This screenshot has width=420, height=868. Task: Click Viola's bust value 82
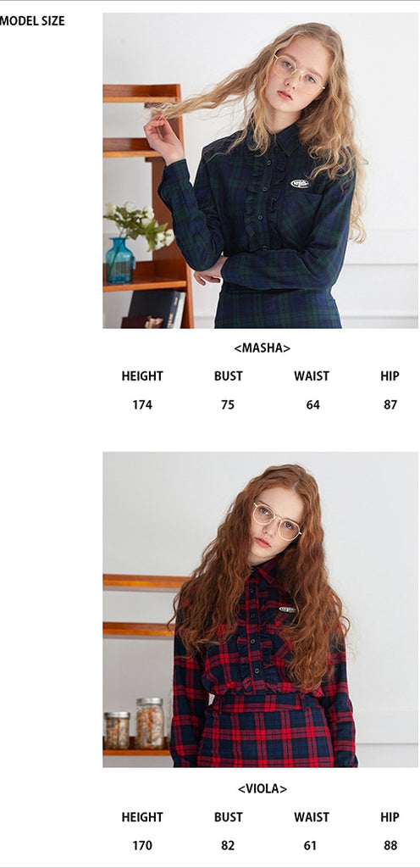click(x=228, y=846)
